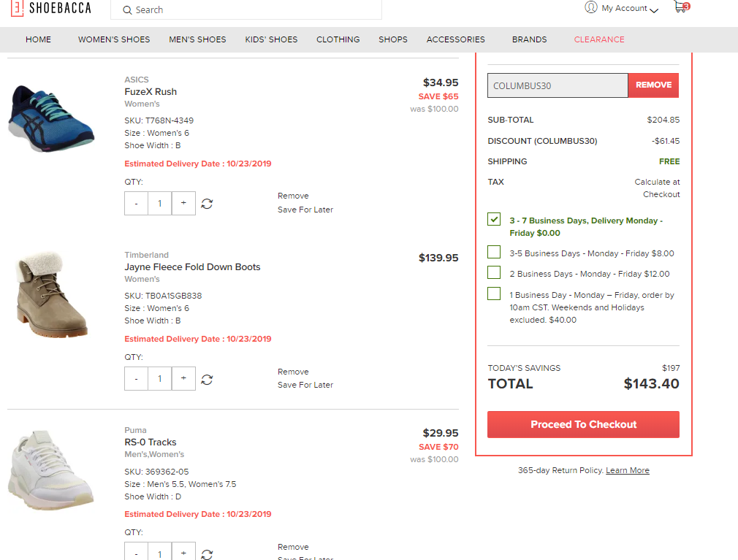Image resolution: width=738 pixels, height=560 pixels.
Task: Open SHOPS menu
Action: [x=393, y=39]
